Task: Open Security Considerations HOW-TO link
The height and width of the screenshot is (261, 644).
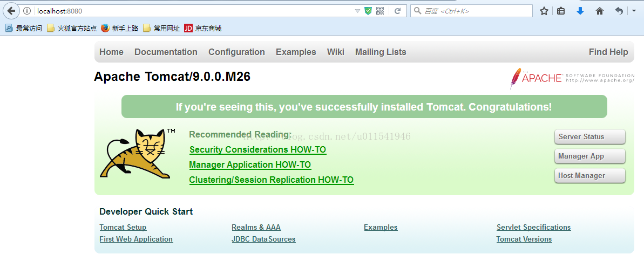Action: 258,150
